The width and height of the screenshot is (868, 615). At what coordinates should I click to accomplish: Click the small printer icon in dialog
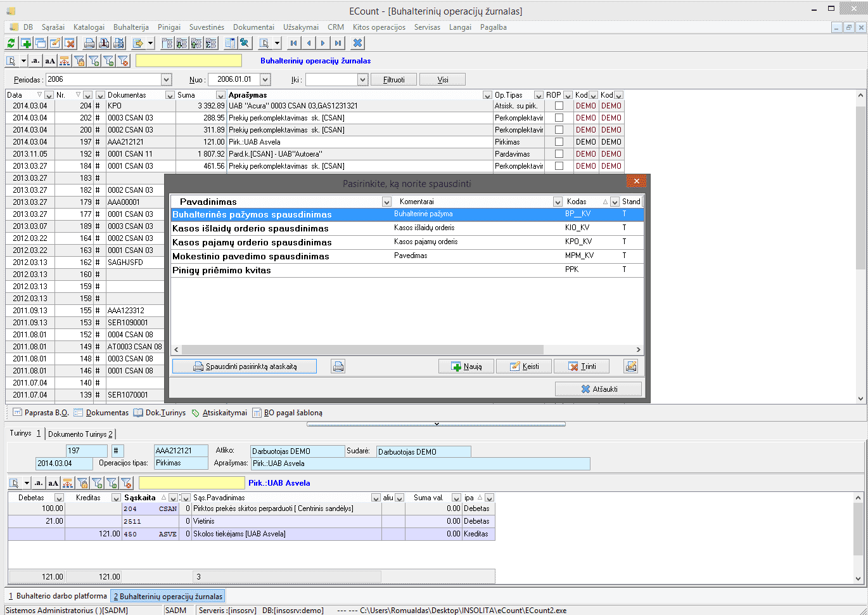click(338, 366)
